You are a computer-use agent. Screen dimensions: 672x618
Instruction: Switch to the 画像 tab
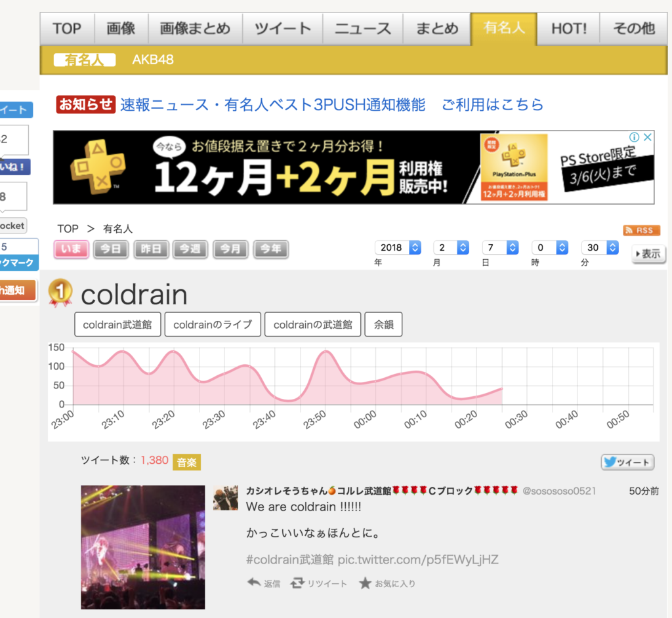coord(121,29)
